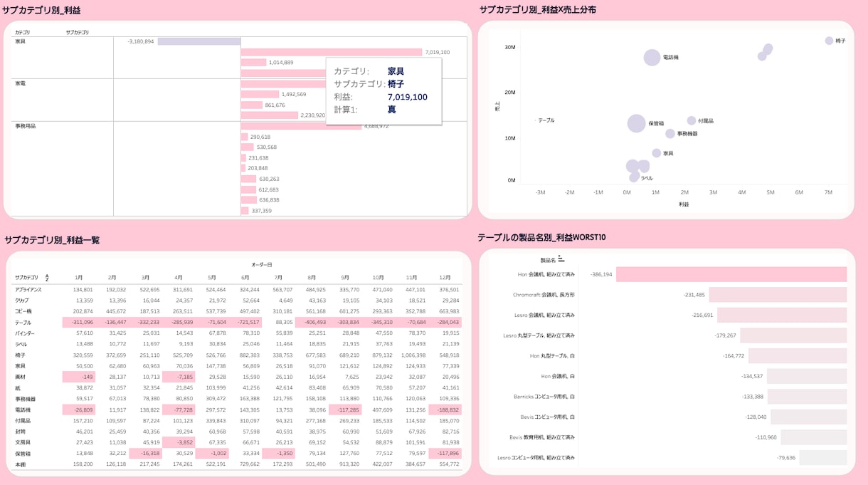Click the Bevis 教育用机, 組み立て済み label
Image resolution: width=868 pixels, height=485 pixels.
[541, 437]
